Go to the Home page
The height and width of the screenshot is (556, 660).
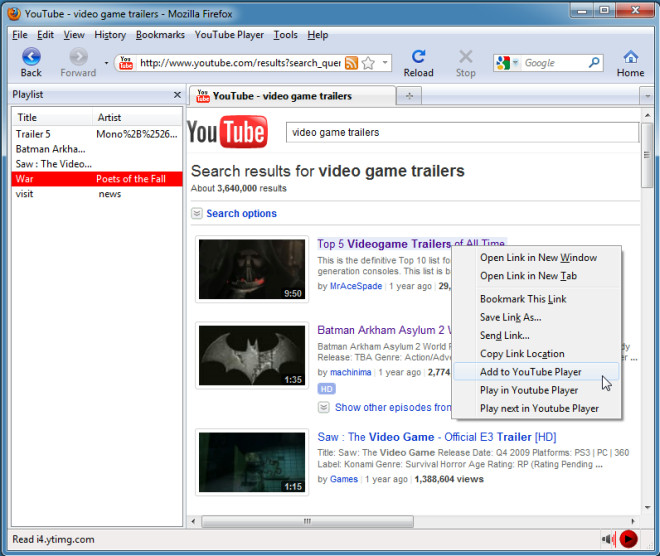click(630, 63)
